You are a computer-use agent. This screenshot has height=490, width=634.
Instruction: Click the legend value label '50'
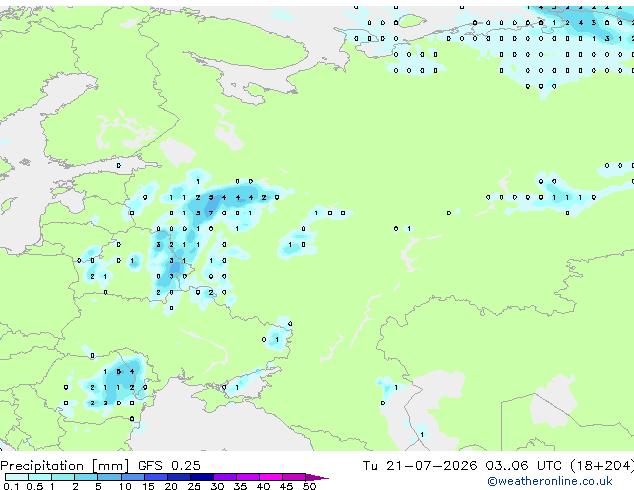(x=309, y=486)
